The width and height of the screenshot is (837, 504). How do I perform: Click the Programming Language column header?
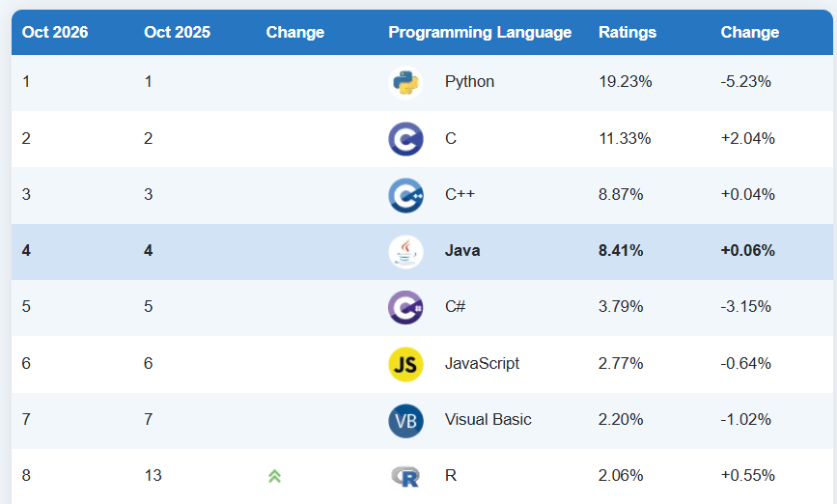(480, 32)
